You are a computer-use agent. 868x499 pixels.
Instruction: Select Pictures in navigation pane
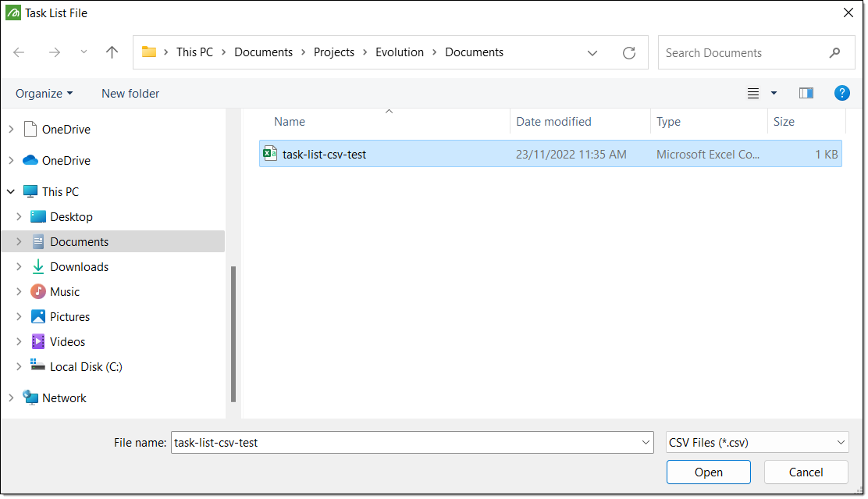click(x=69, y=317)
